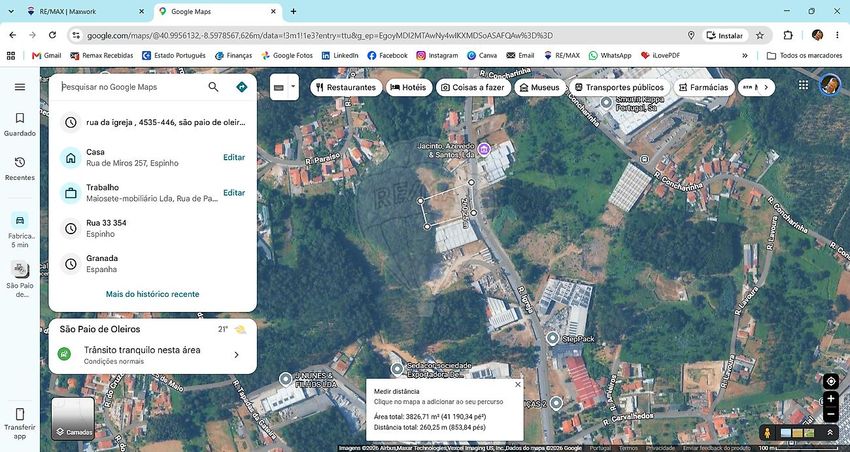This screenshot has height=452, width=850.
Task: Select the first light-blue layer thumbnail
Action: (x=785, y=432)
